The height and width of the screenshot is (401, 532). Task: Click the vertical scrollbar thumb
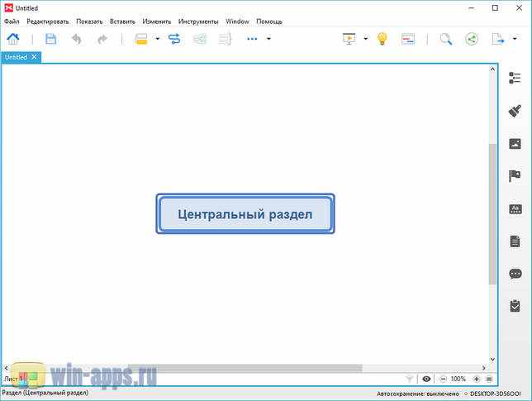coord(492,213)
